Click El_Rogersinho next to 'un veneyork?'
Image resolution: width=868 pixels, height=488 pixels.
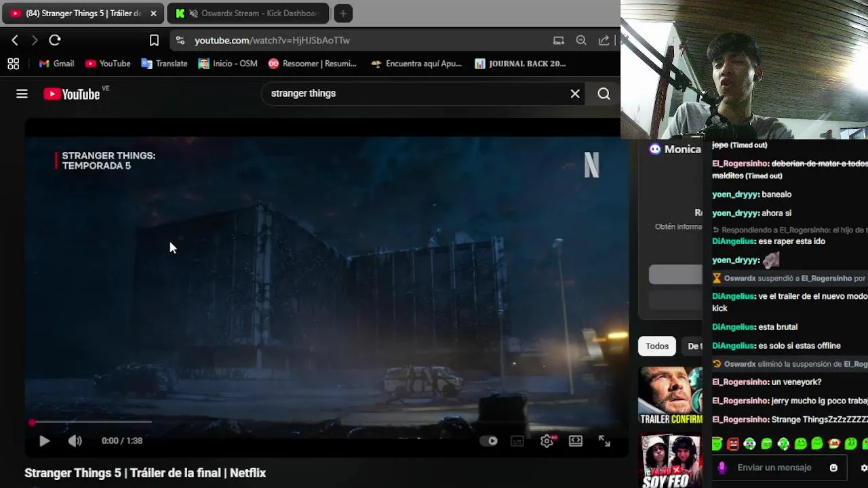click(x=741, y=382)
